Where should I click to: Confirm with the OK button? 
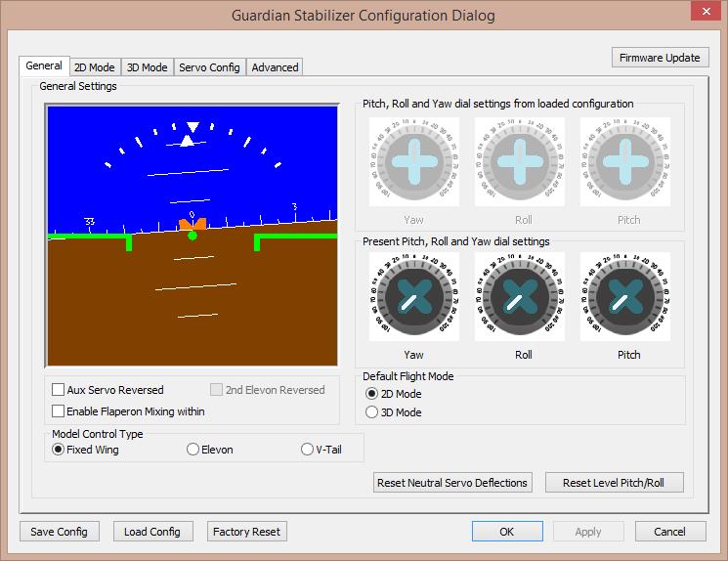507,532
